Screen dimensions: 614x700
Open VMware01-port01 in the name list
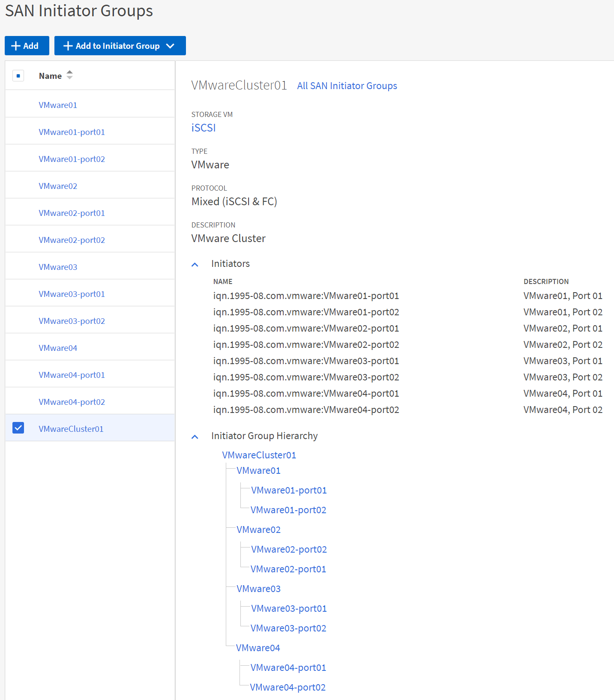point(72,132)
